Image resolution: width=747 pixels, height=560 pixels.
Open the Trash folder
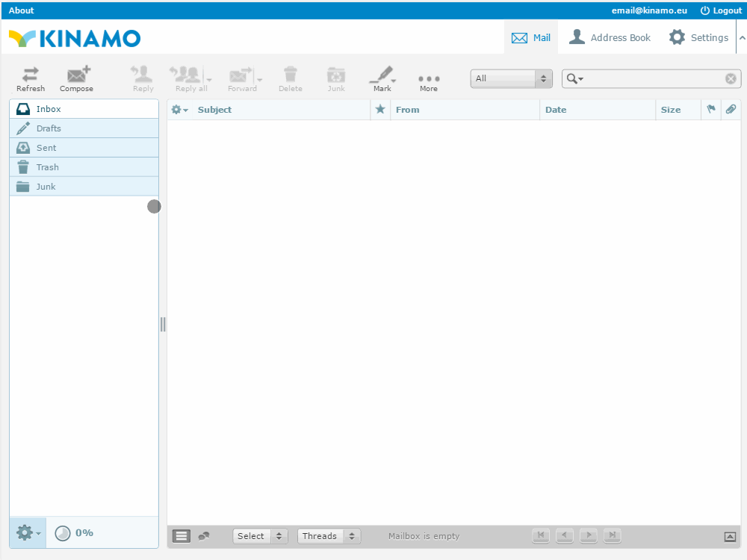pos(48,167)
